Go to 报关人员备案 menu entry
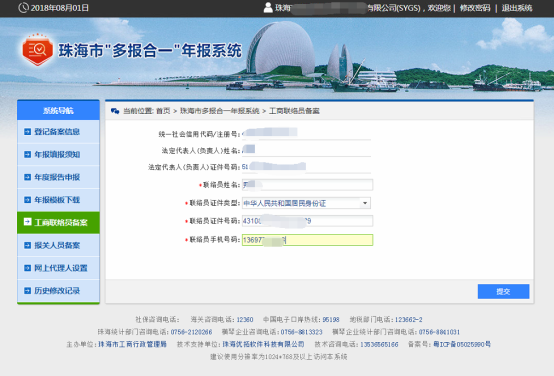554x376 pixels. point(58,245)
